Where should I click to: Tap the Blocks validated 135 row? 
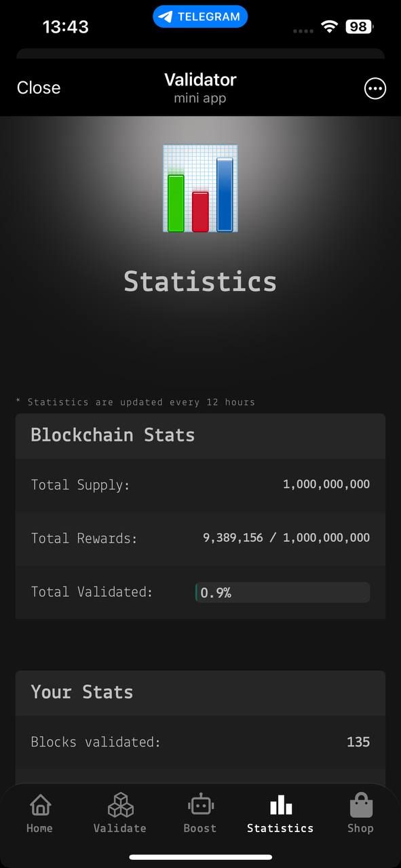point(200,742)
